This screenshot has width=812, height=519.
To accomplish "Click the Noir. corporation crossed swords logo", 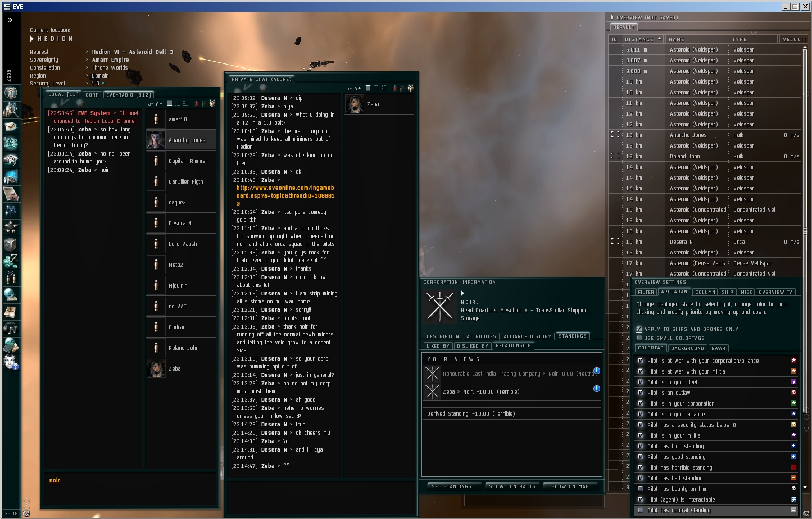I will click(440, 307).
